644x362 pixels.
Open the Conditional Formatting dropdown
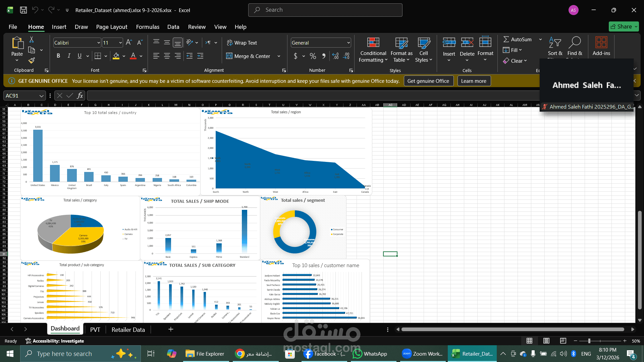[373, 50]
